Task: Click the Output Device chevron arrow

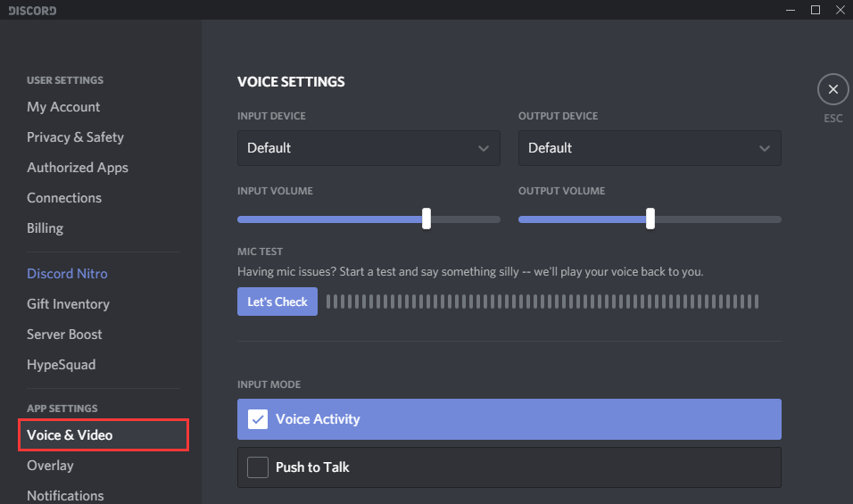Action: coord(765,148)
